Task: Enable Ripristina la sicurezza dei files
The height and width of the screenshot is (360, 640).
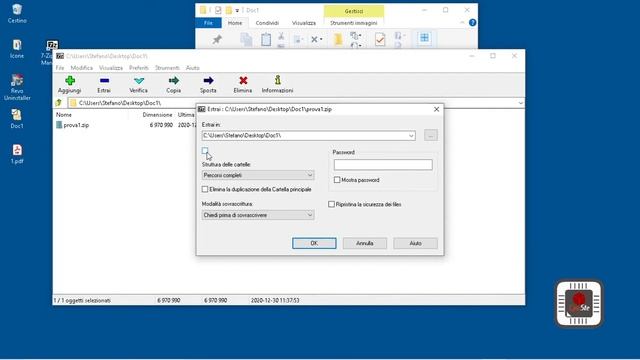Action: [x=331, y=204]
